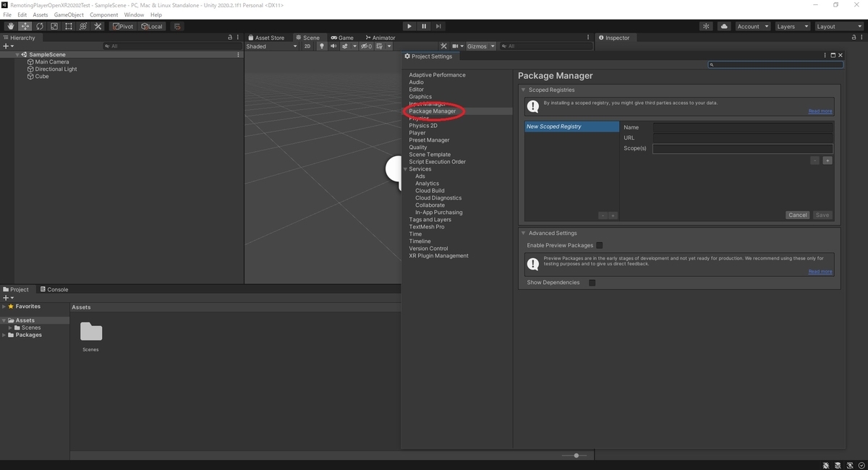Open the Gizmos dropdown

pyautogui.click(x=481, y=46)
